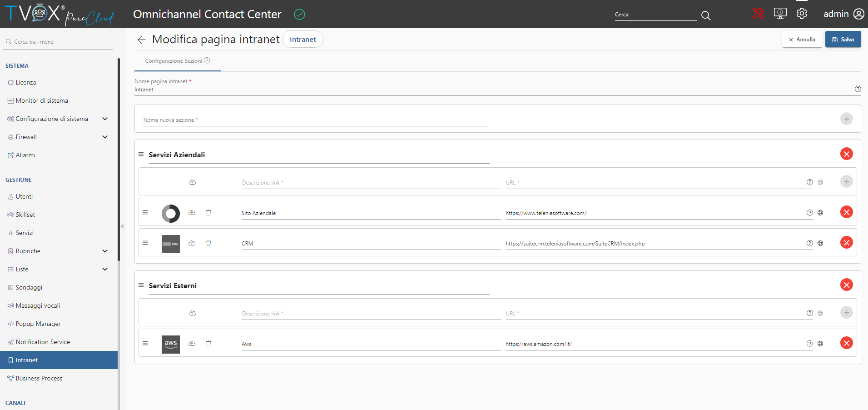This screenshot has height=410, width=868.
Task: Click drag handle of CRM row
Action: click(145, 243)
